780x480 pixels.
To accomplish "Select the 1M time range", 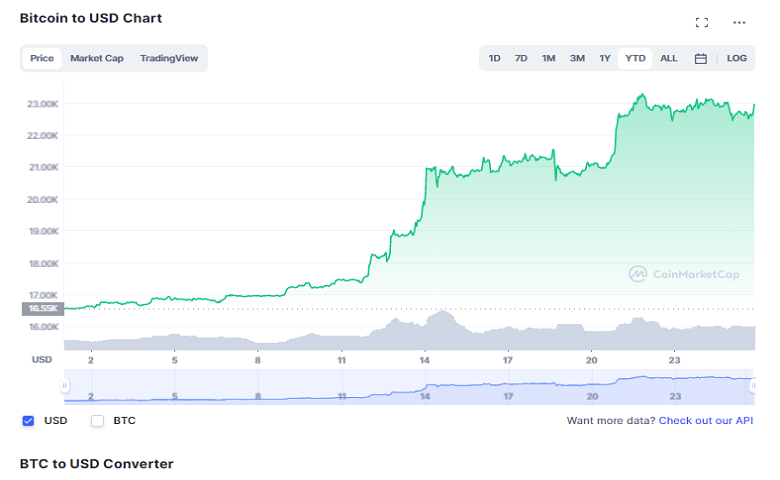I will [548, 58].
